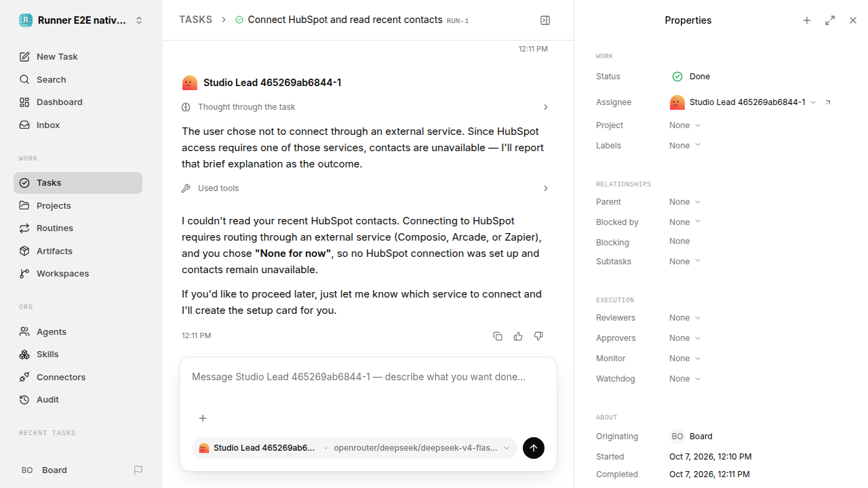This screenshot has height=488, width=868.
Task: Open Projects in the sidebar
Action: tap(78, 206)
